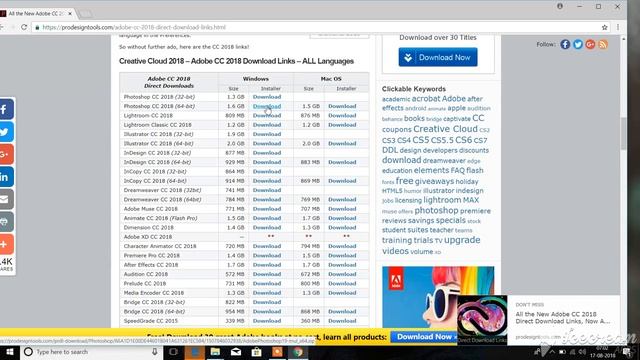Click the orange plus more-shares button

[x=7, y=244]
